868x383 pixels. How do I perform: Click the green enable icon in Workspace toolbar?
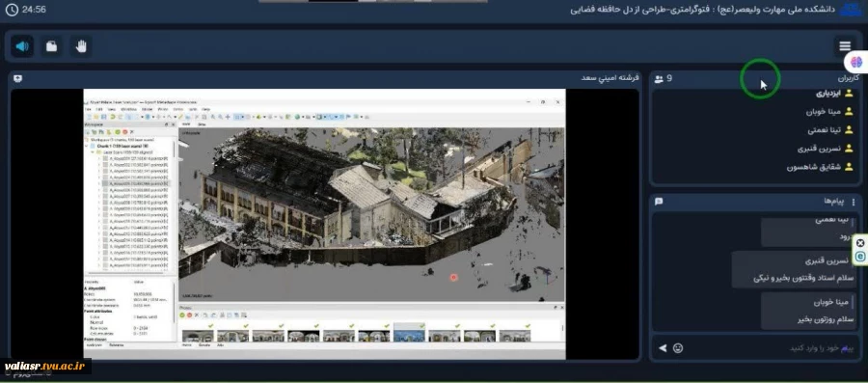118,132
